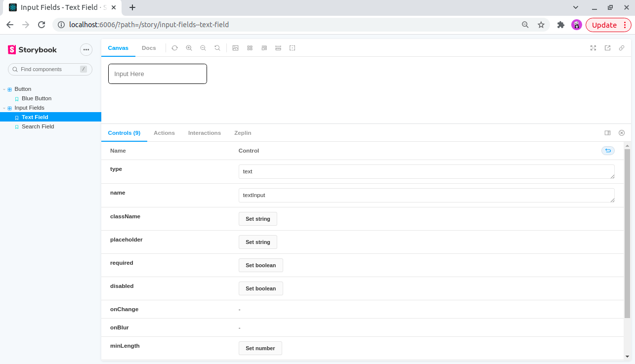Open canvas in new tab
The height and width of the screenshot is (364, 635).
pos(608,48)
